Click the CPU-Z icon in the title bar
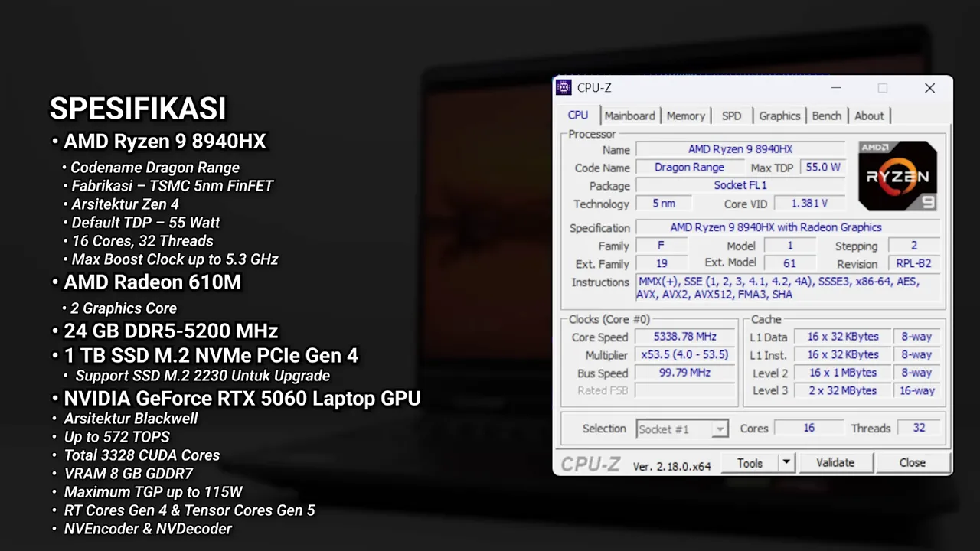The height and width of the screenshot is (551, 980). point(563,87)
